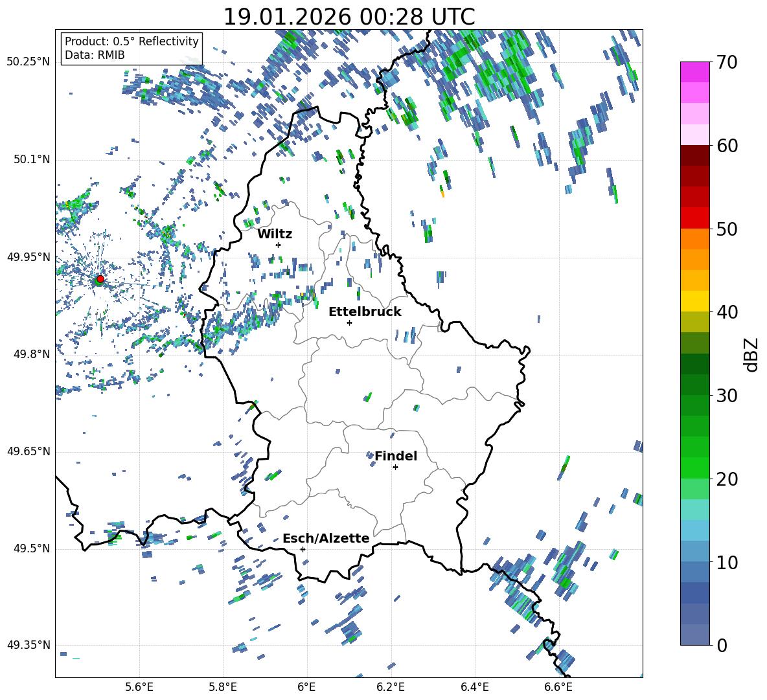Screen dimensions: 767x700
Task: Click the Data: RMIB text
Action: click(x=95, y=55)
